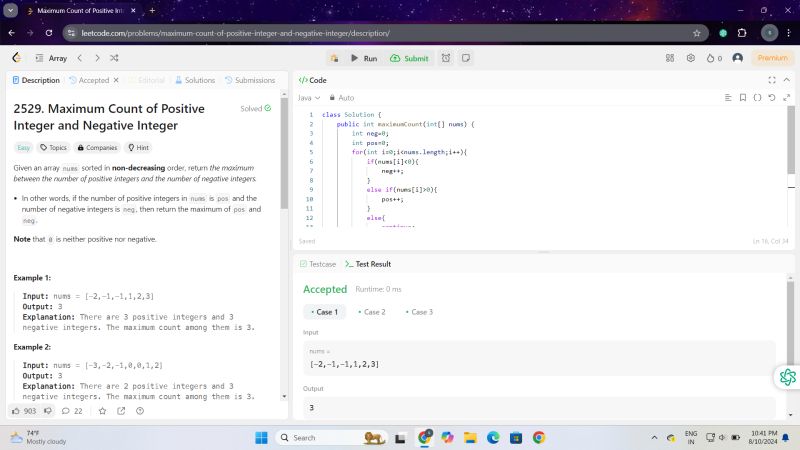Expand editor to full screen arrows
Viewport: 800px width, 450px height.
coord(786,97)
